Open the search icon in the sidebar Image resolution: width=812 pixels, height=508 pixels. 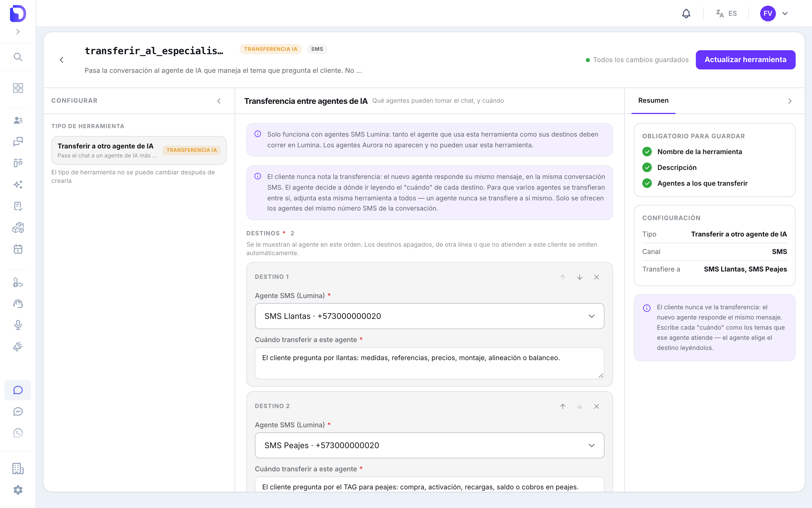[x=18, y=57]
